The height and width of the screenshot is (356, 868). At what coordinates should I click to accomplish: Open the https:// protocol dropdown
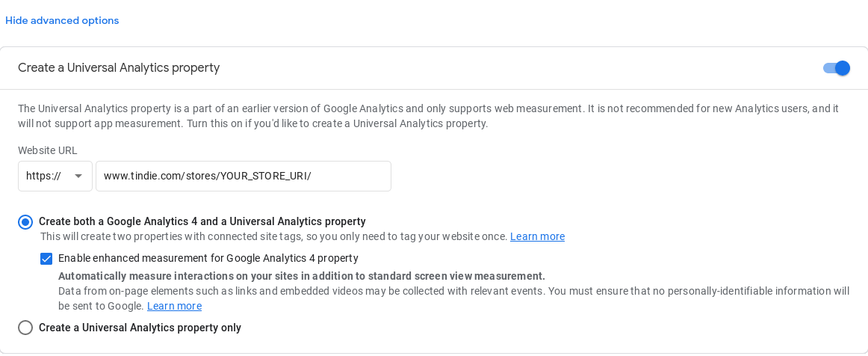pos(55,177)
